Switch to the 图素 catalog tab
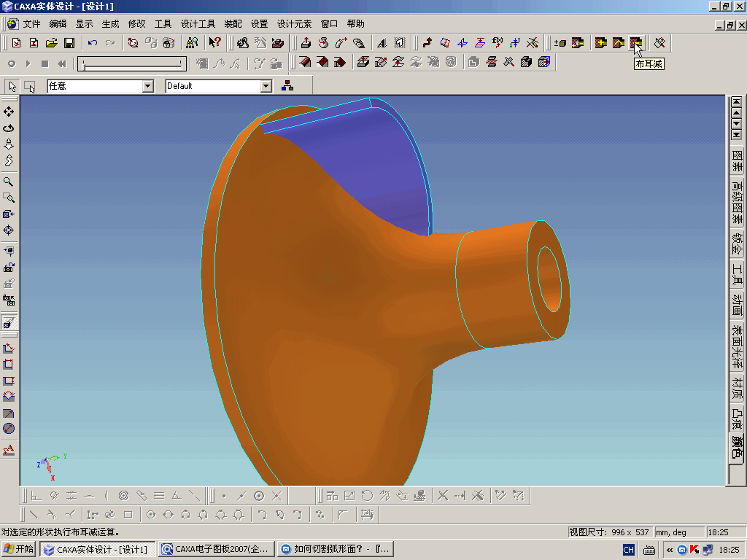Viewport: 747px width, 560px height. point(737,160)
